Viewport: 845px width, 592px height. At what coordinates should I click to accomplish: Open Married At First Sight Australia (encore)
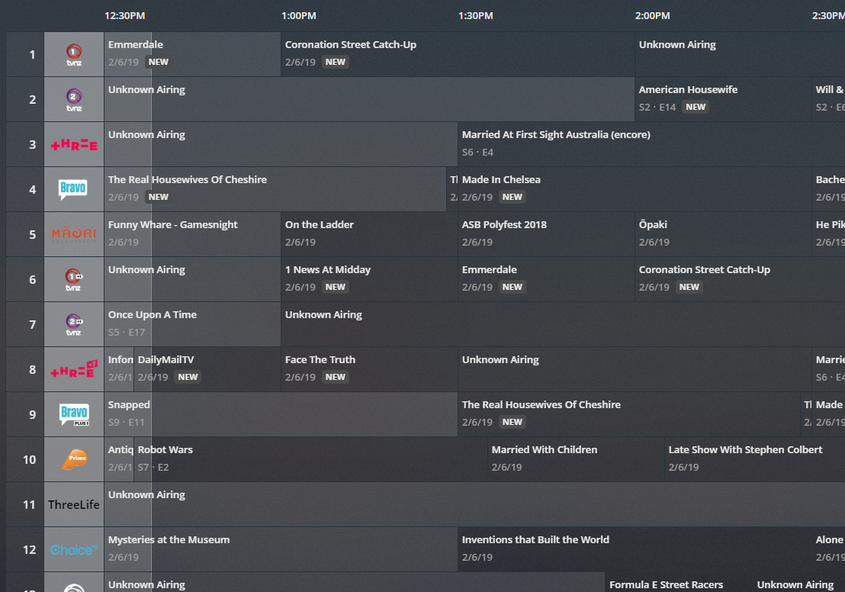point(652,144)
